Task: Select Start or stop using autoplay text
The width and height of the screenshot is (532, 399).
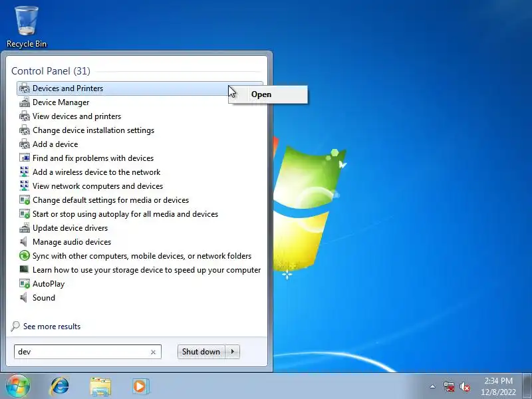Action: [125, 213]
